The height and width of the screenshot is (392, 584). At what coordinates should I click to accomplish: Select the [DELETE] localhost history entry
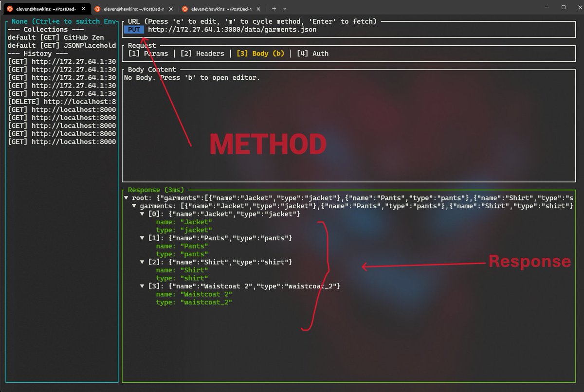[62, 102]
